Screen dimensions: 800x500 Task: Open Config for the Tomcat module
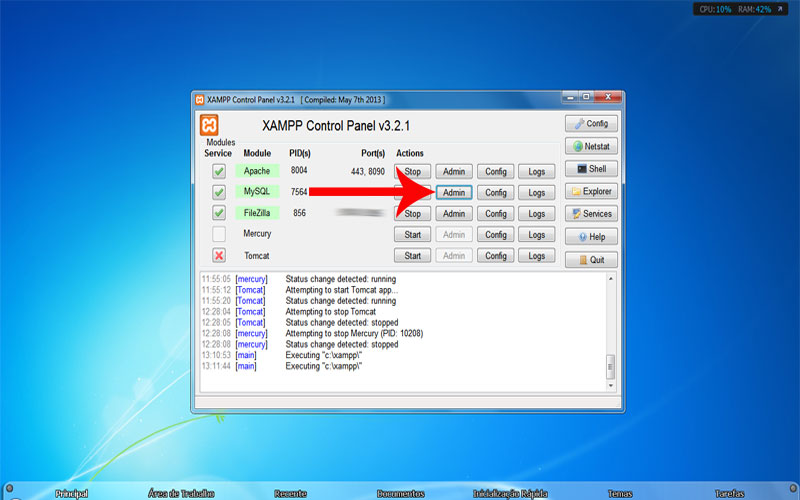point(495,256)
